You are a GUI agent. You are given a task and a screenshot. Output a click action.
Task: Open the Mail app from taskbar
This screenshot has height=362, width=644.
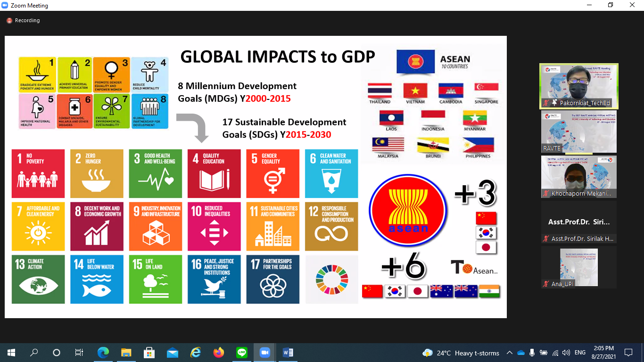(x=172, y=353)
